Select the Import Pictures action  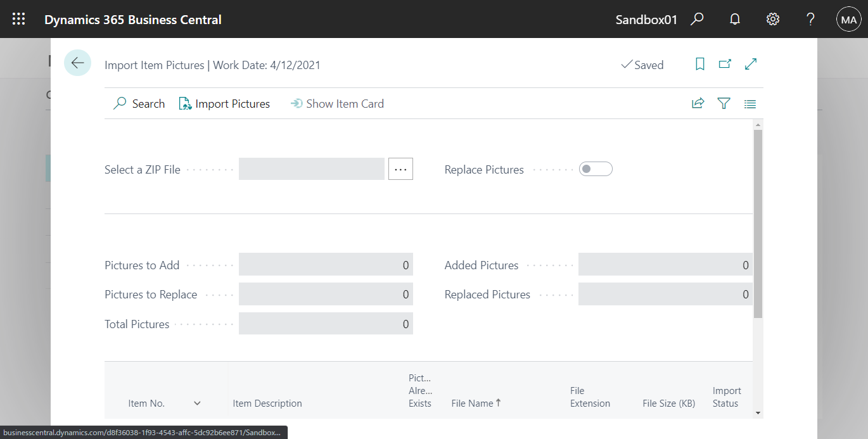click(224, 103)
